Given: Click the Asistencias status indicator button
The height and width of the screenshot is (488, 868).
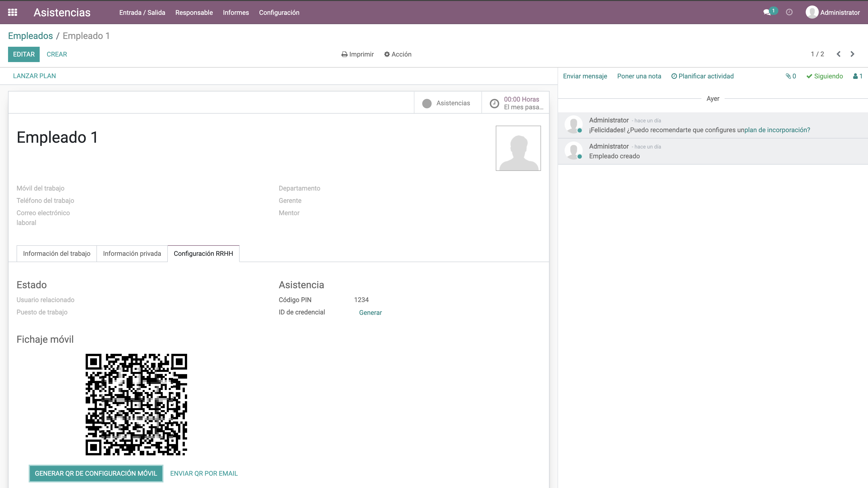Looking at the screenshot, I should tap(448, 103).
